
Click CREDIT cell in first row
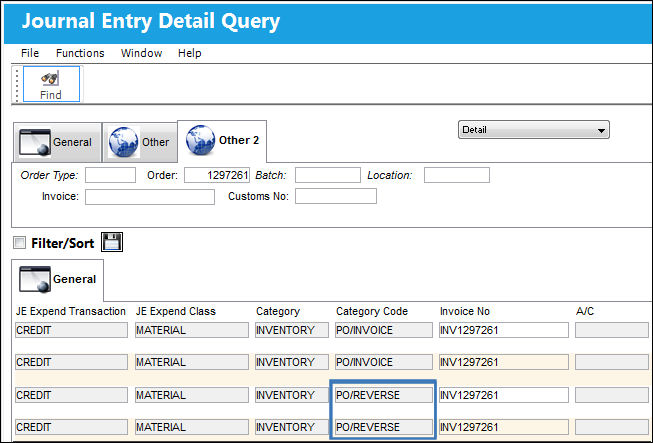pyautogui.click(x=72, y=330)
